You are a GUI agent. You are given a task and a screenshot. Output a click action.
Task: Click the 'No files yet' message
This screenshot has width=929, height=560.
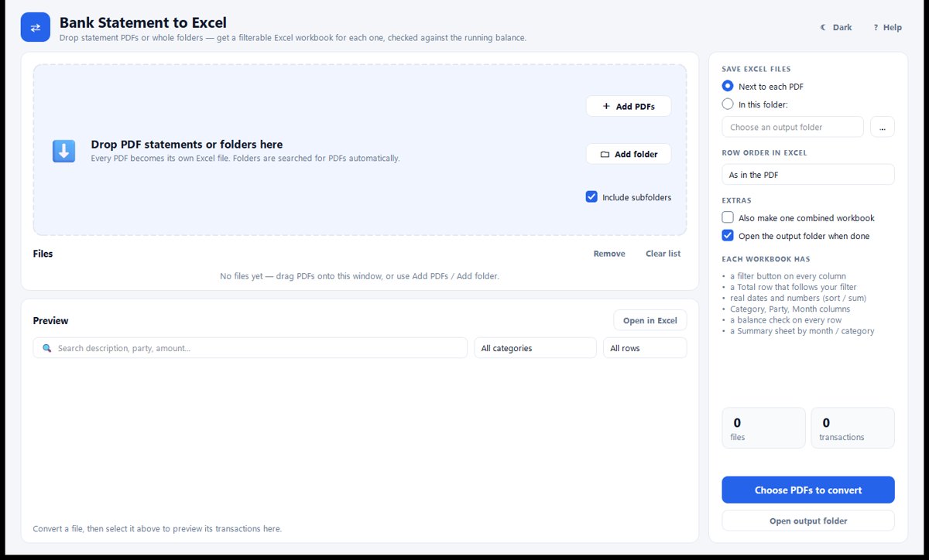pos(360,276)
